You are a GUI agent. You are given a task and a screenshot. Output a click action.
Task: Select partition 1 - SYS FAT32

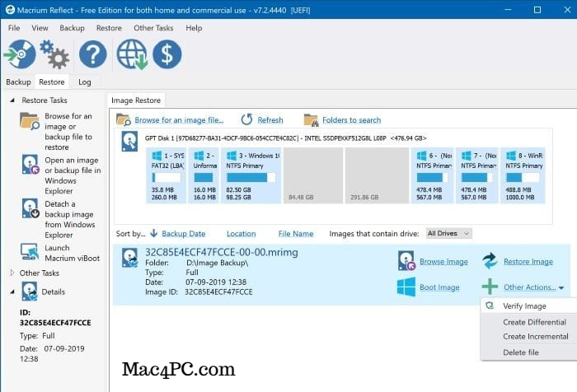point(166,175)
